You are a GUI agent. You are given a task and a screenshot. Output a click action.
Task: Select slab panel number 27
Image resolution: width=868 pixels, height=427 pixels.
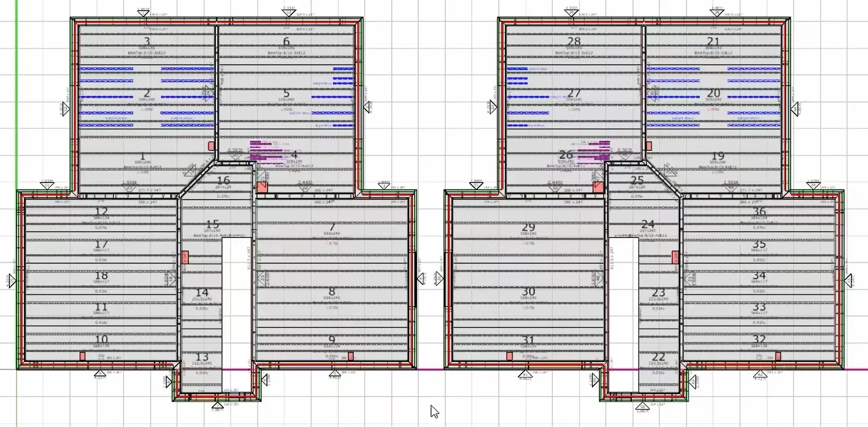pos(574,93)
